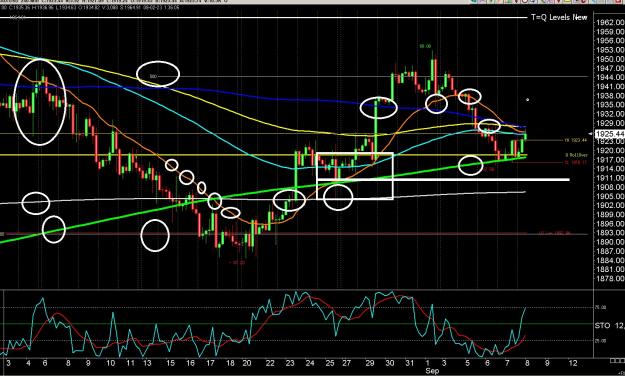This screenshot has height=376, width=625.
Task: Click the 1932.00 price axis label
Action: point(610,114)
